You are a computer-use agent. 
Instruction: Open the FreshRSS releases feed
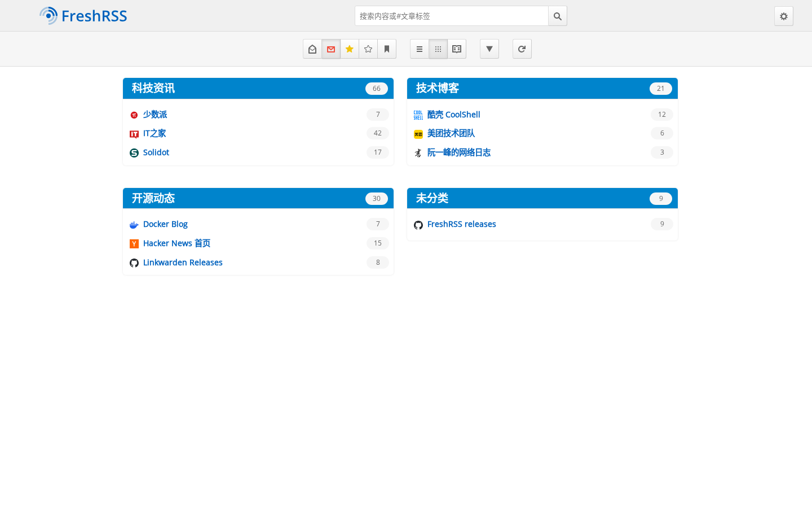tap(462, 224)
